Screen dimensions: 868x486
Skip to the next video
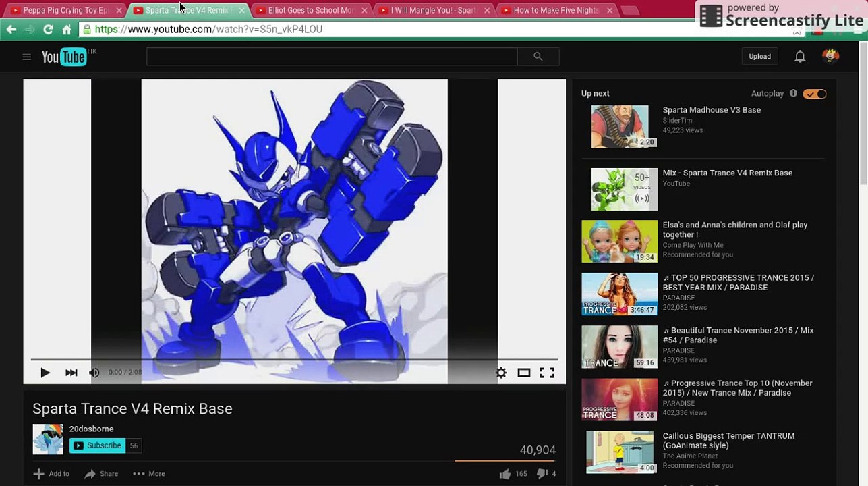pos(71,372)
